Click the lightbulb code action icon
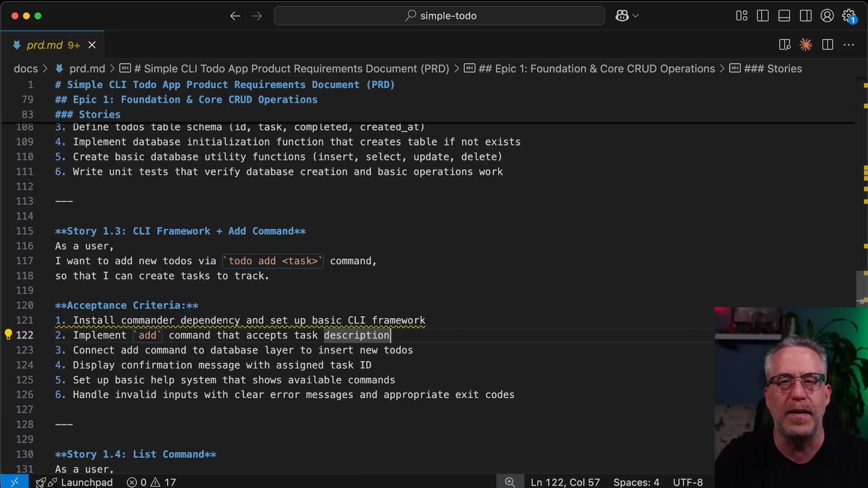The width and height of the screenshot is (868, 488). click(8, 334)
